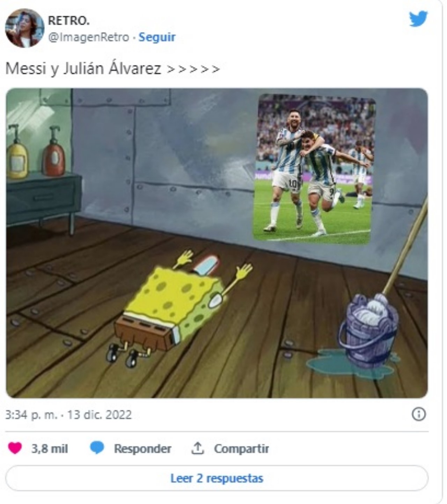Open the SpongeBob meme image
447x504 pixels.
coord(217,243)
